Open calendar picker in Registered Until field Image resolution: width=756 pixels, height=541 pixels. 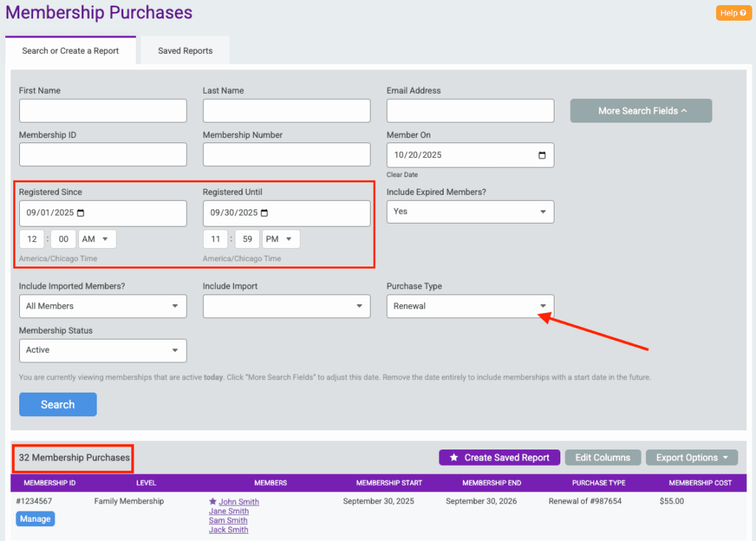coord(265,213)
